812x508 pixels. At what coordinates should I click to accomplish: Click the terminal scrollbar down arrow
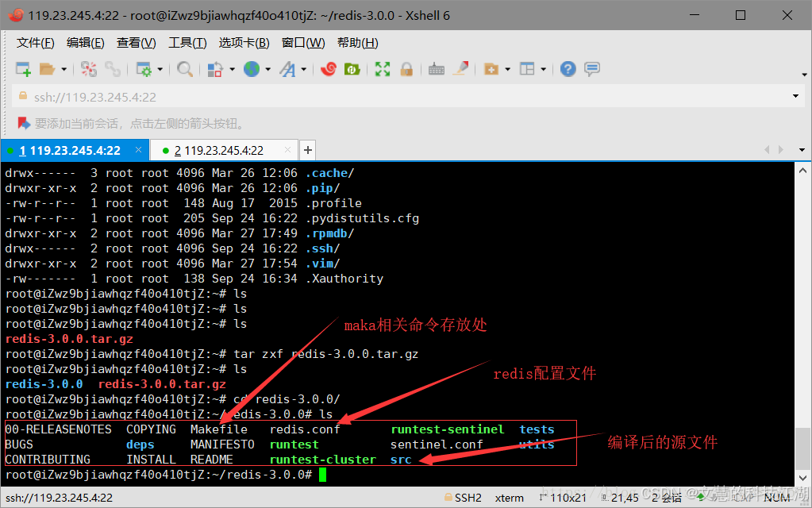tap(802, 478)
